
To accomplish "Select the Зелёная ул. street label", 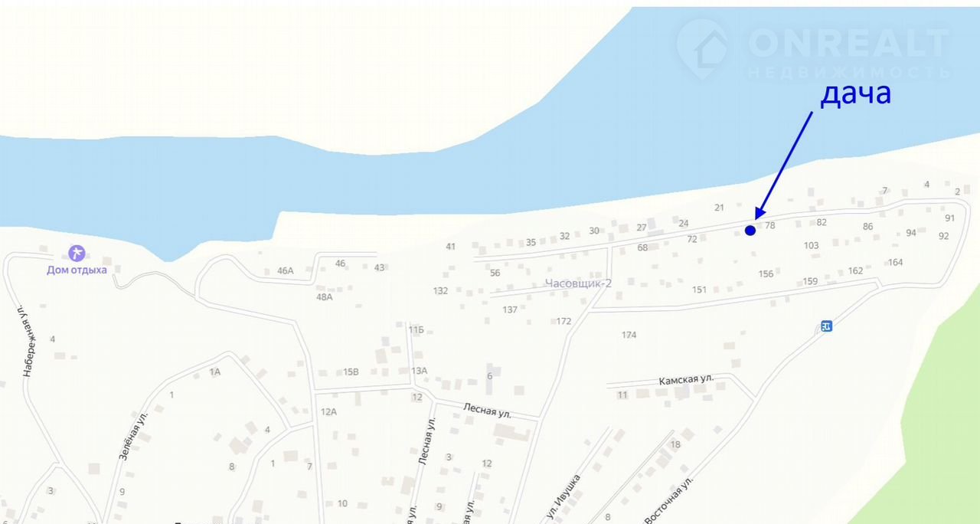I will click(x=132, y=435).
